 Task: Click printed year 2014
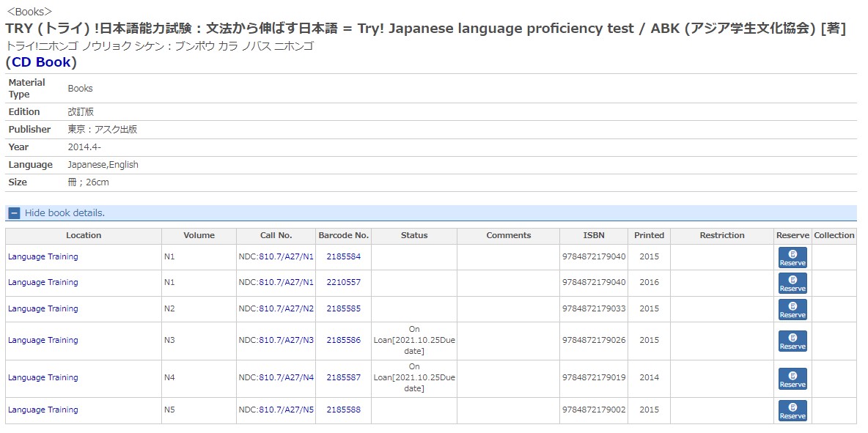coord(650,378)
